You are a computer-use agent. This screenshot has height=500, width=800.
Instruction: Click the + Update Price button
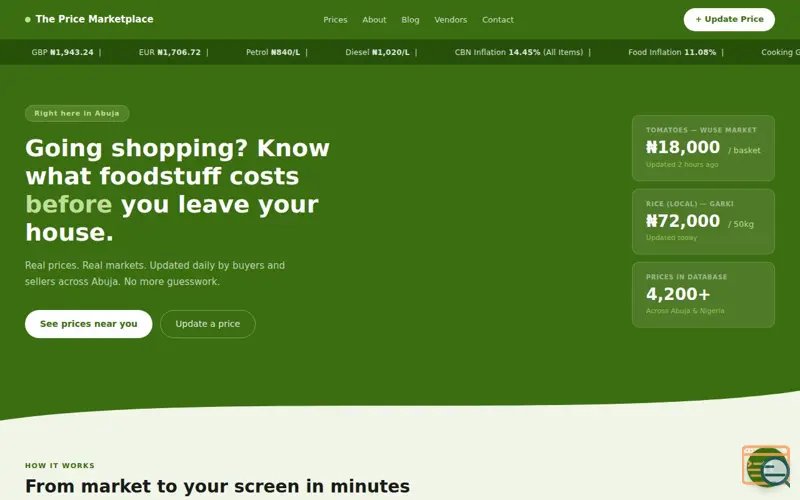(729, 19)
